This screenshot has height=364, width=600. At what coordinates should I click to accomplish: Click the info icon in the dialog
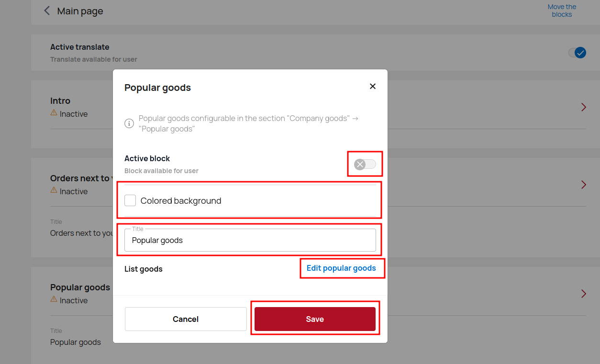pos(129,123)
